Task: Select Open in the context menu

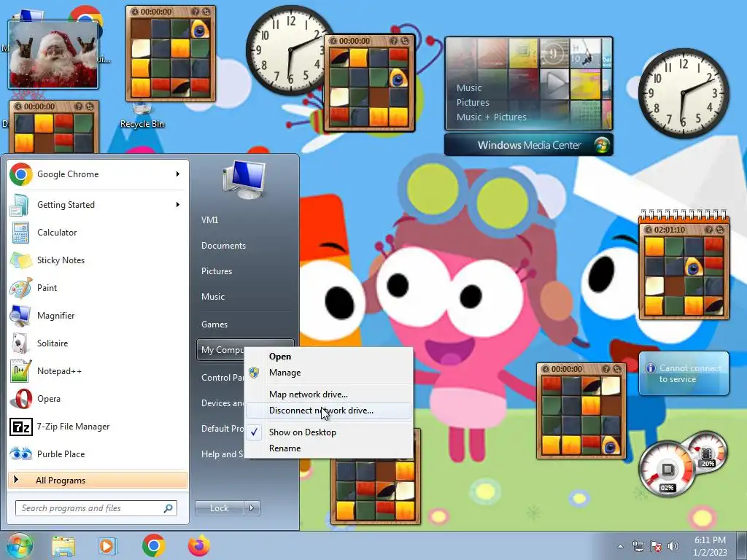Action: (328, 357)
